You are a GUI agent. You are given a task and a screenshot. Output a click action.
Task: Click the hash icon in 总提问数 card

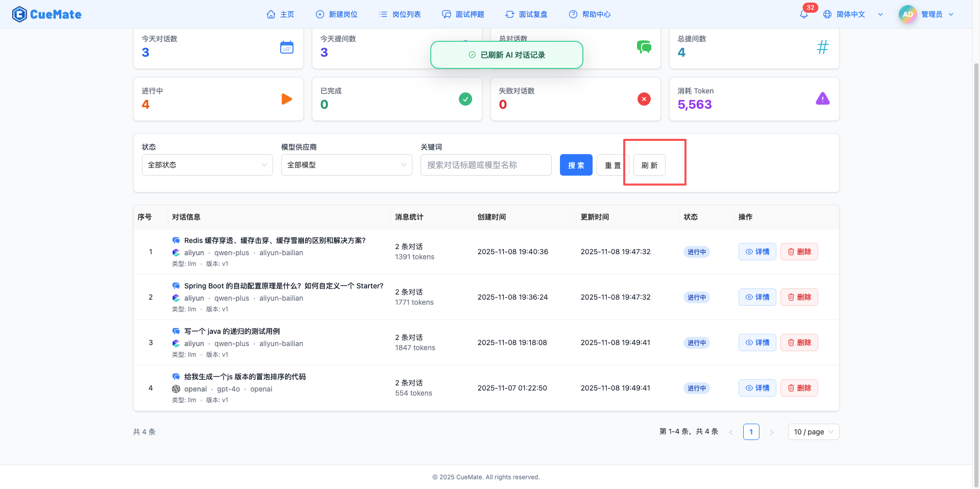[823, 47]
